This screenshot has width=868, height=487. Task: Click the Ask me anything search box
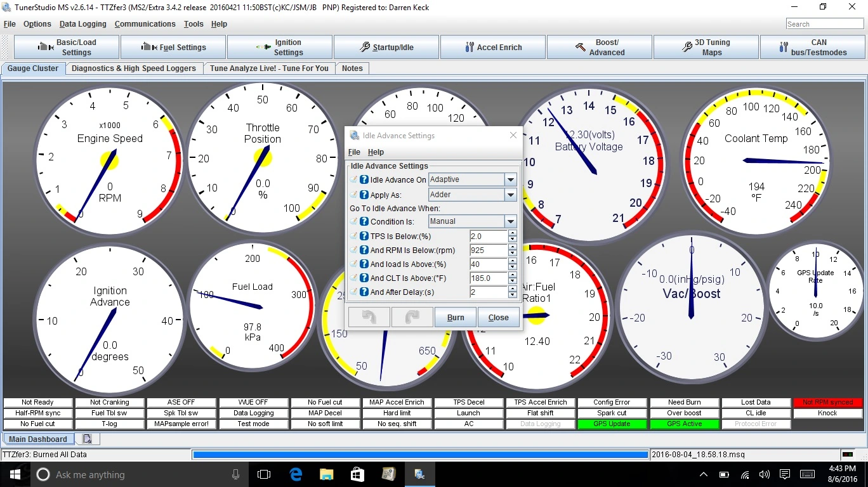(x=140, y=474)
